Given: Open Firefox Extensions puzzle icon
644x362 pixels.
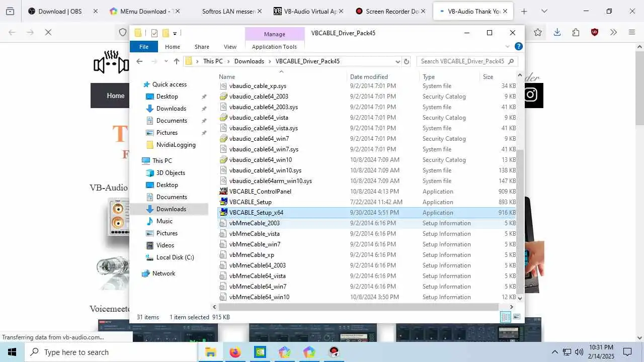Looking at the screenshot, I should click(576, 32).
